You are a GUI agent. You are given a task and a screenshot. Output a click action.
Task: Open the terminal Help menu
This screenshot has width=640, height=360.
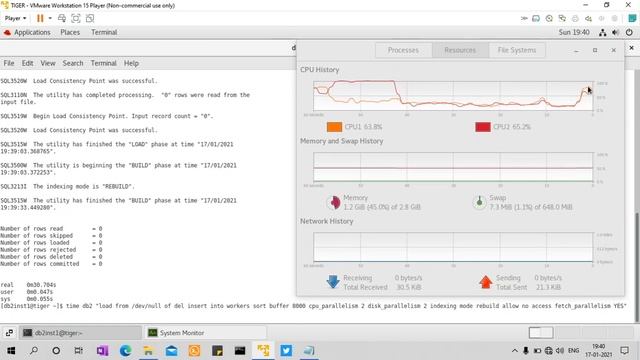pyautogui.click(x=131, y=63)
